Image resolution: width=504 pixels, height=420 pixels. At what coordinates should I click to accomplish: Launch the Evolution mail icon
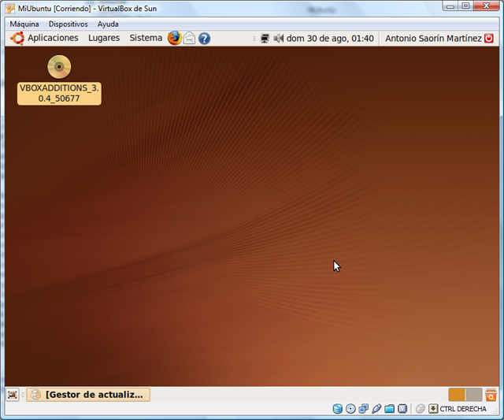(x=189, y=38)
